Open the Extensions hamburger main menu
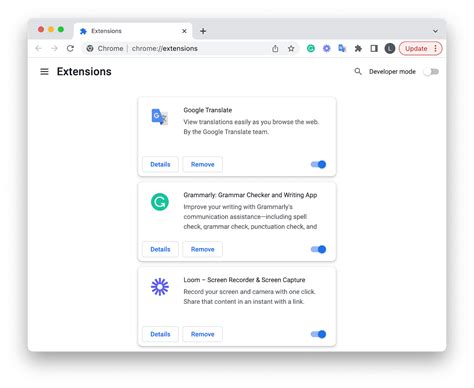The height and width of the screenshot is (388, 474). tap(44, 72)
